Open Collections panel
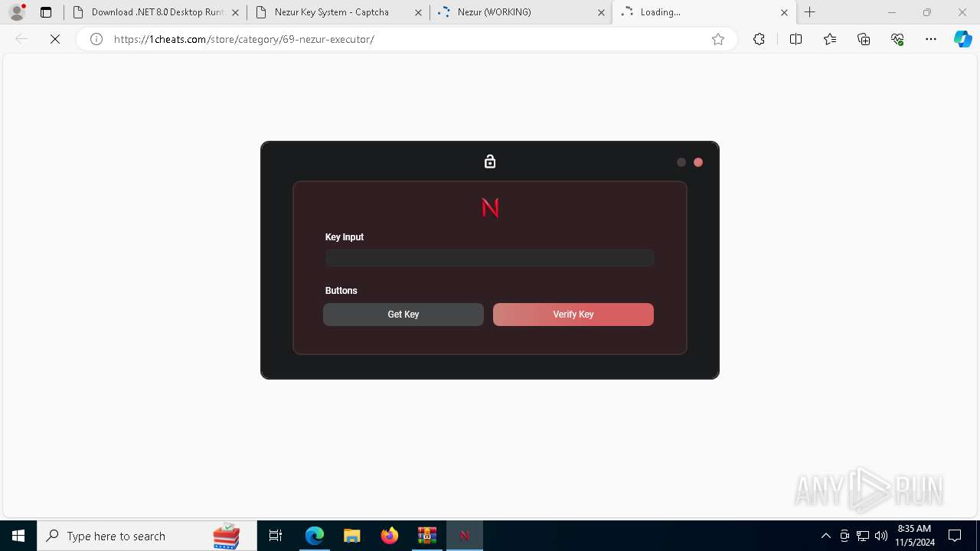 (864, 39)
